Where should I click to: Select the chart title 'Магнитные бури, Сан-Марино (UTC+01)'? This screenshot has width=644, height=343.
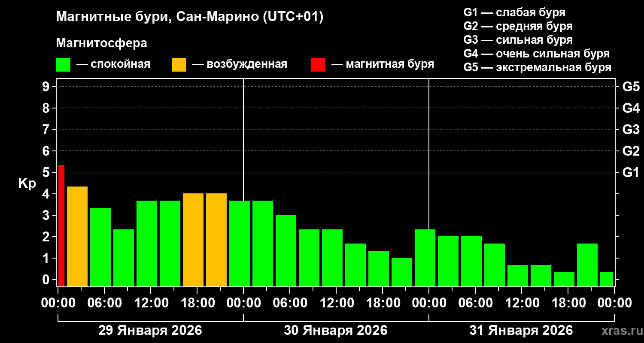coord(189,17)
